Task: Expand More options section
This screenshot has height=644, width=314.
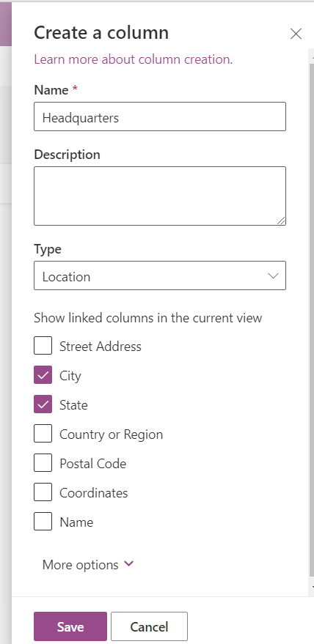Action: point(87,565)
